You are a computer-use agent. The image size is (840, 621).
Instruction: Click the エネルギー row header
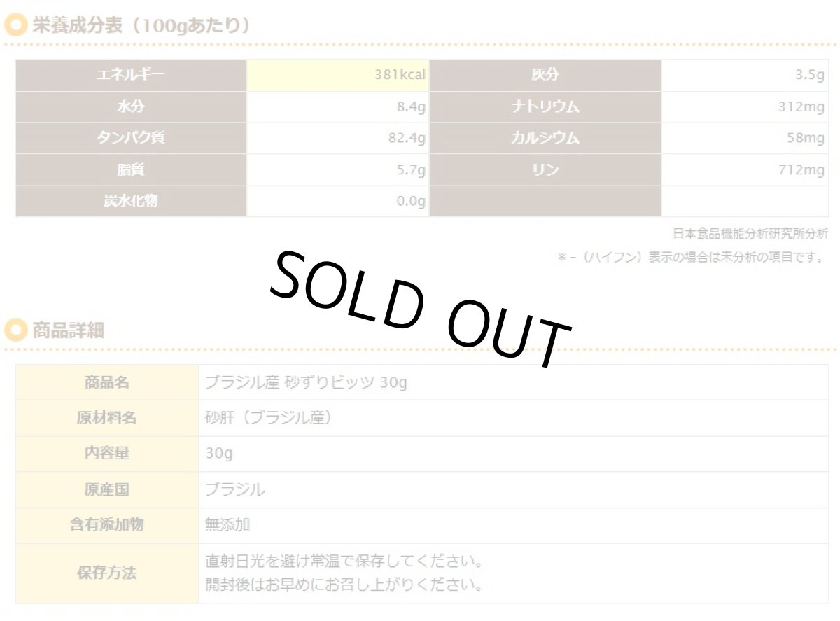[131, 76]
